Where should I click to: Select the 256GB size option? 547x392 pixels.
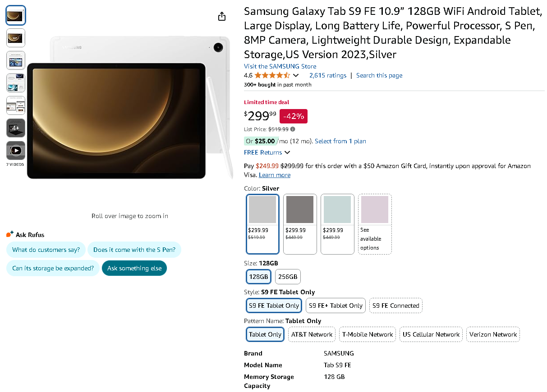pyautogui.click(x=288, y=276)
